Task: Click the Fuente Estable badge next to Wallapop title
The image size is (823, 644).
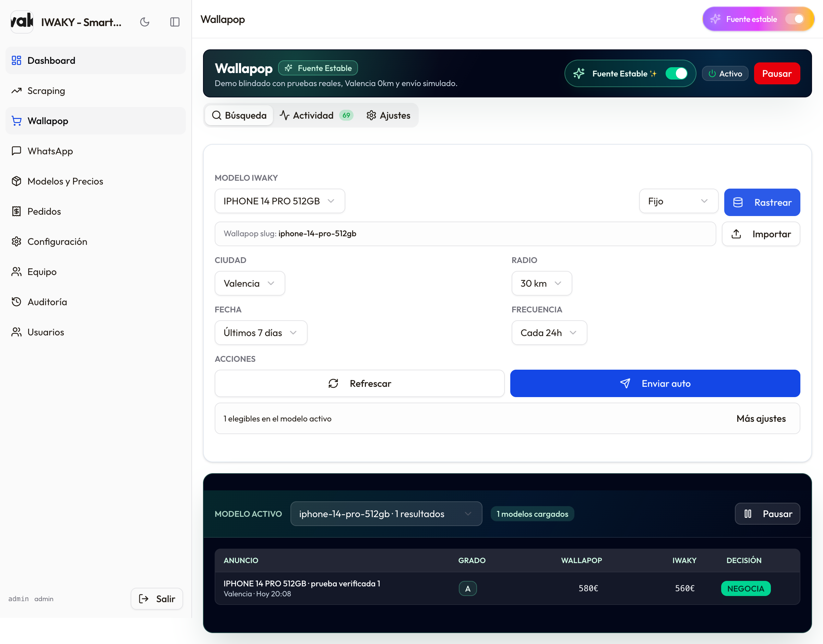Action: (318, 68)
